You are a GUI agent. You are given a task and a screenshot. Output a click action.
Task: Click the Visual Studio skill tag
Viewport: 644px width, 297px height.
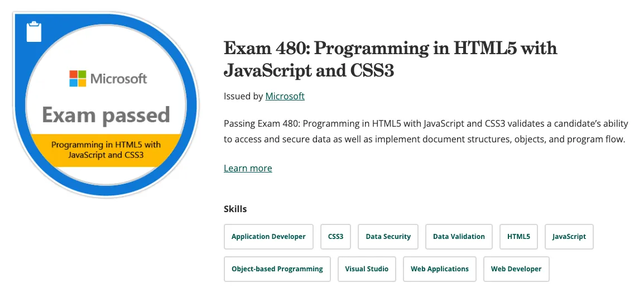[x=367, y=269]
